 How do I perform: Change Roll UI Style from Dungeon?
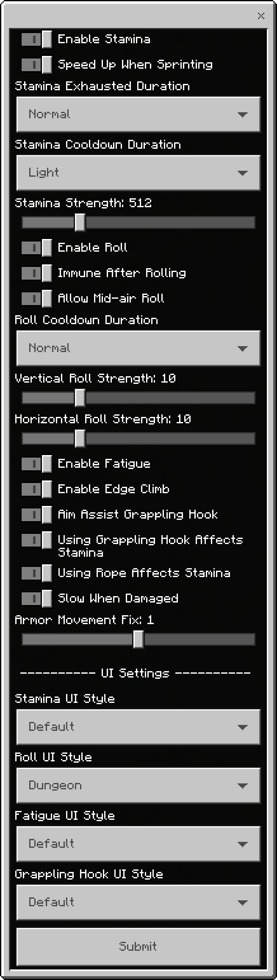[x=138, y=786]
